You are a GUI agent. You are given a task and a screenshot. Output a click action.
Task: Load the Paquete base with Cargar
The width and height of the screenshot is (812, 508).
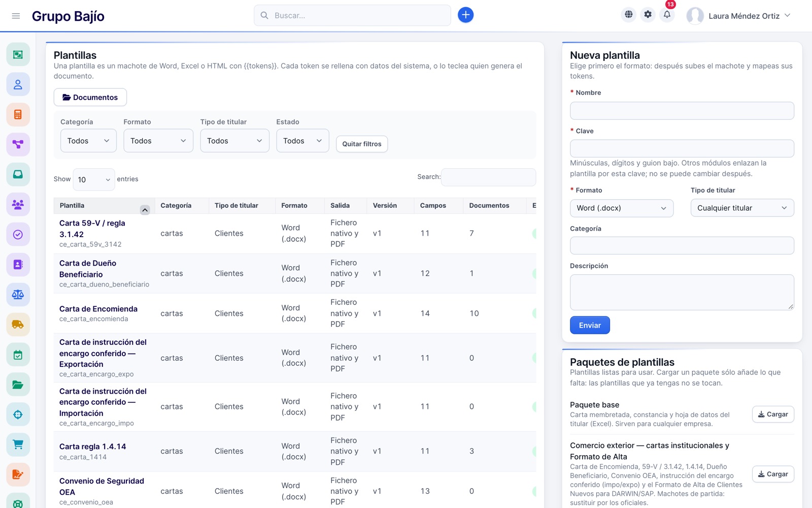tap(773, 414)
